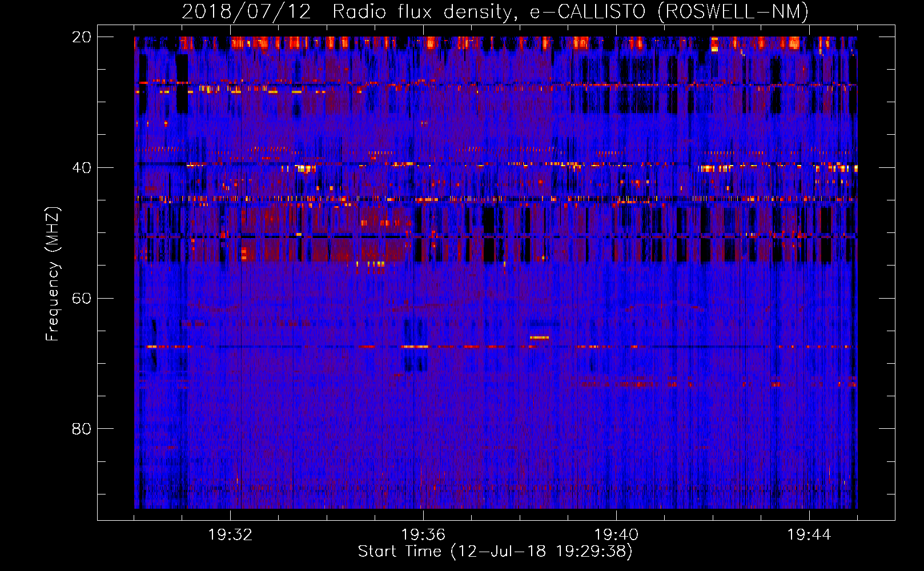Click the 80 frequency tick label

[81, 429]
